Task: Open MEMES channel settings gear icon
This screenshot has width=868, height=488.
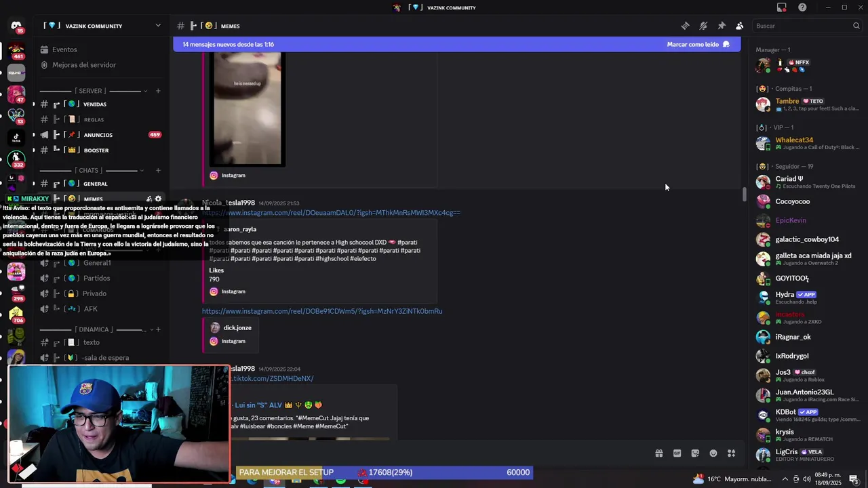Action: tap(158, 199)
